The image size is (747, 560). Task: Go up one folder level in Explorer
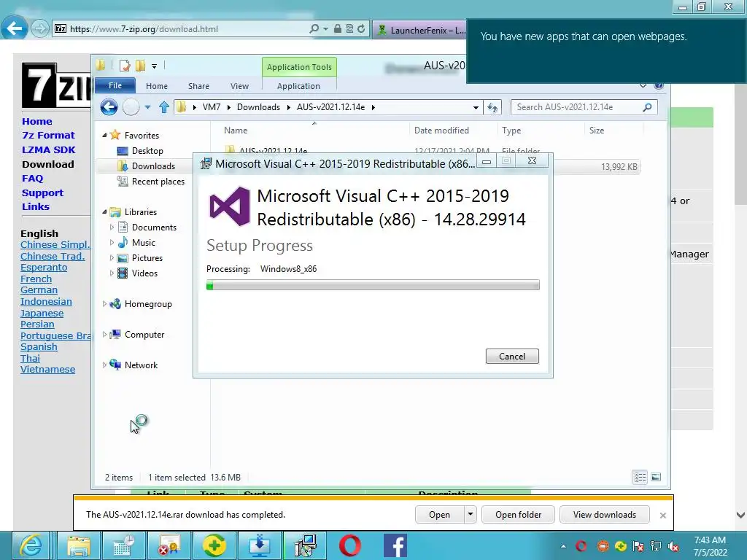(x=164, y=107)
